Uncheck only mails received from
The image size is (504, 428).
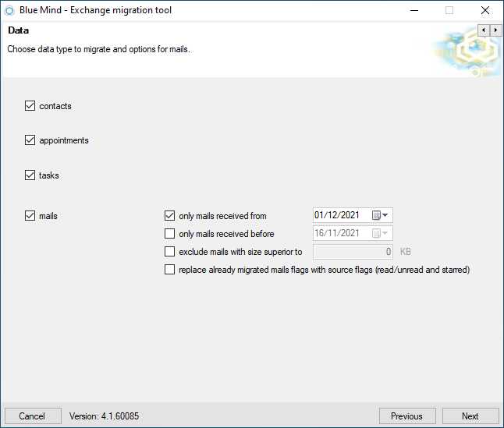pyautogui.click(x=170, y=215)
